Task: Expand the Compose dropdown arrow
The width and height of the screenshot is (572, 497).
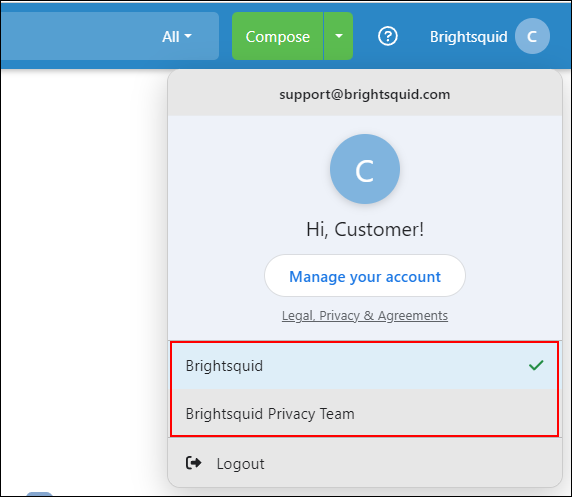Action: pos(339,36)
